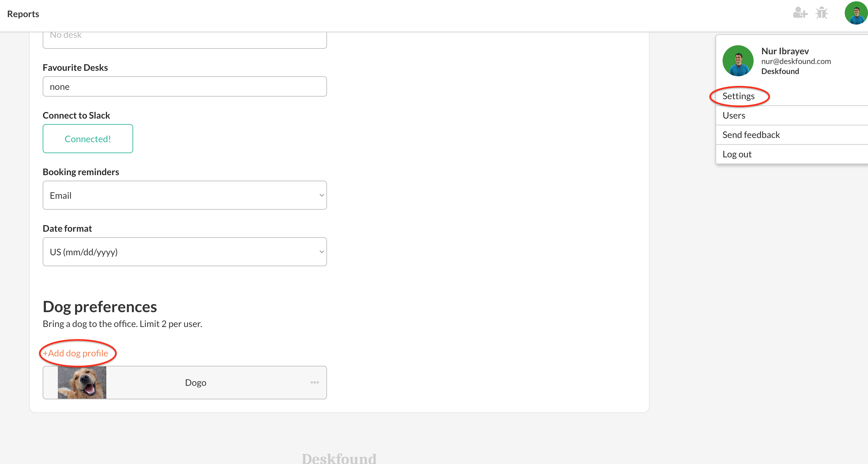Expand the Booking reminders dropdown
This screenshot has height=464, width=868.
click(185, 195)
